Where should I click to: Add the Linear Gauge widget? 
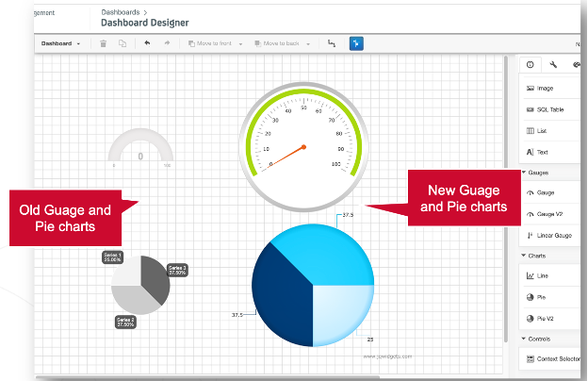(554, 235)
